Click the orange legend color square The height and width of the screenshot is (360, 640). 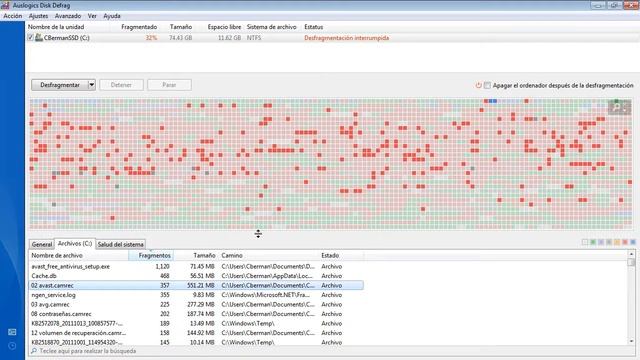(617, 242)
